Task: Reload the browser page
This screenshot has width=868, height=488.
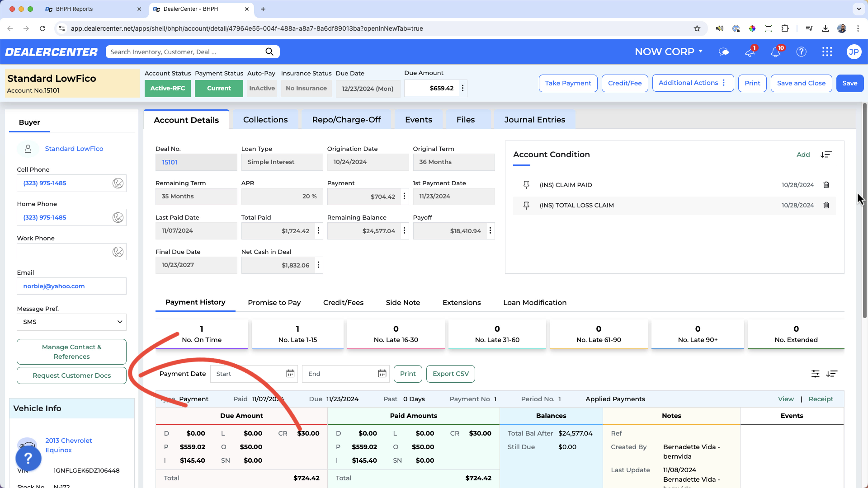Action: pos(42,28)
